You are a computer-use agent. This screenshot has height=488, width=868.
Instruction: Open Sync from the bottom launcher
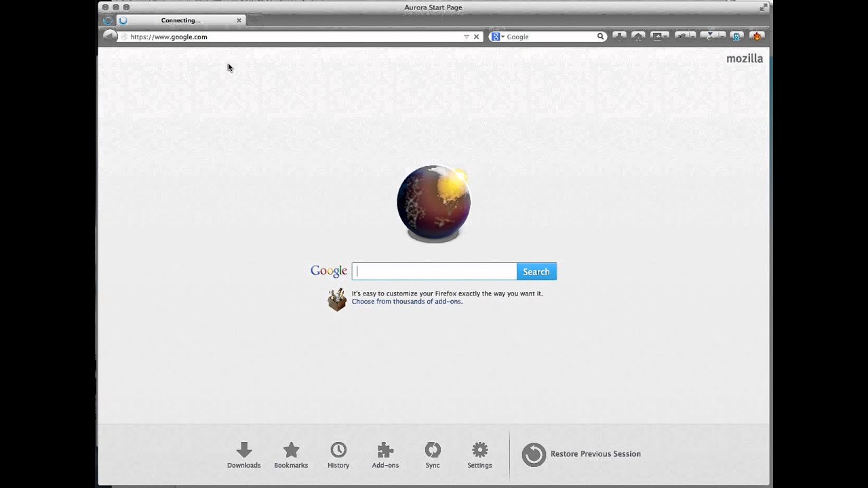433,455
